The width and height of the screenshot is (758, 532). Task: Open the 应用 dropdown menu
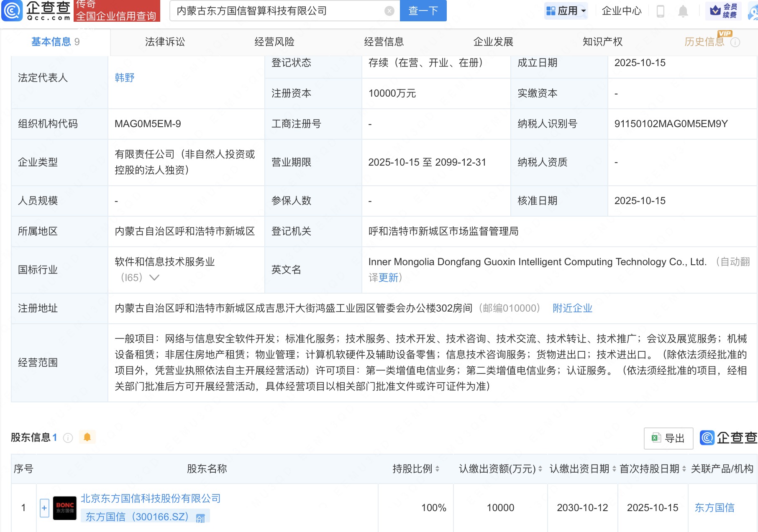coord(566,11)
